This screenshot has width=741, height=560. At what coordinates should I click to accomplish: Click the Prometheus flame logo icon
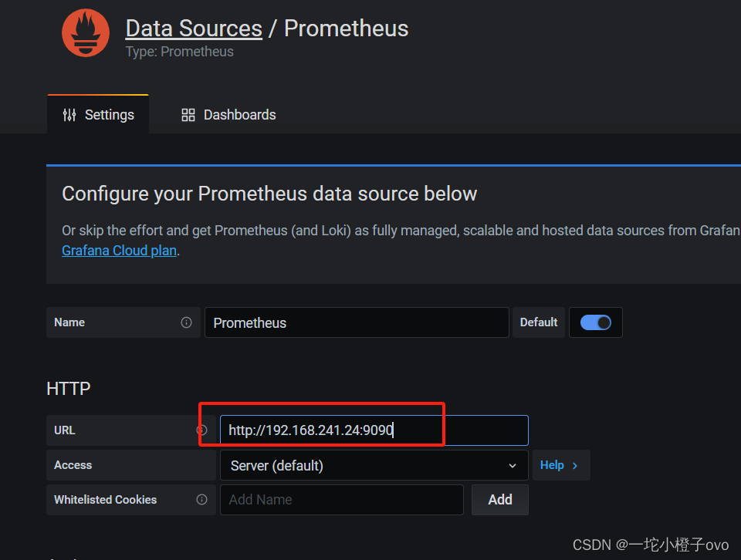(x=86, y=32)
